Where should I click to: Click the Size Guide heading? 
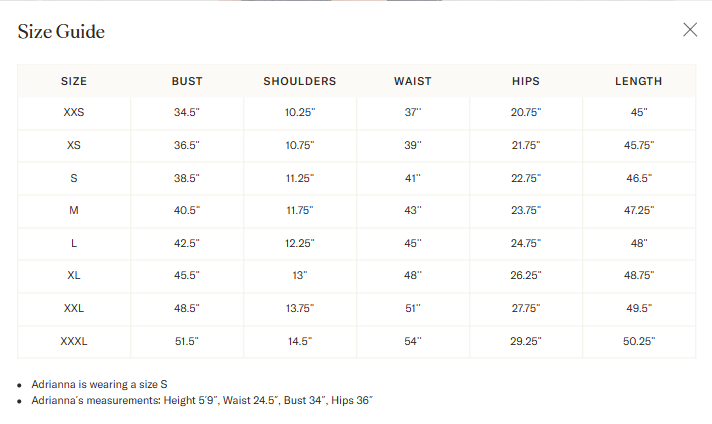(x=61, y=31)
